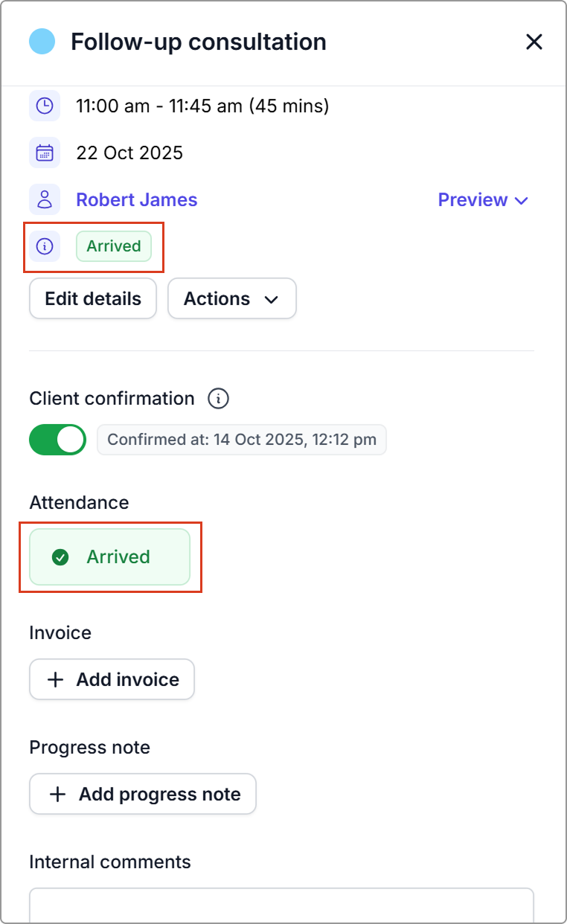Click the small Arrived status badge

point(114,246)
